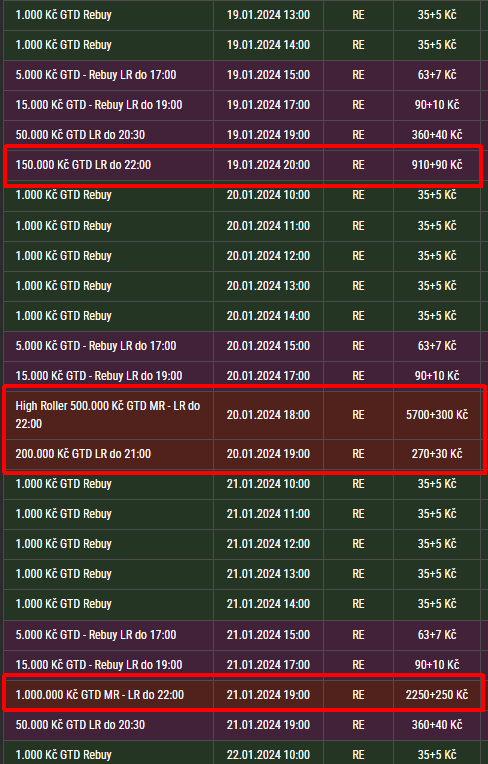Viewport: 488px width, 764px height.
Task: Click the 20.01.2024 18:00 date cell
Action: tap(268, 415)
